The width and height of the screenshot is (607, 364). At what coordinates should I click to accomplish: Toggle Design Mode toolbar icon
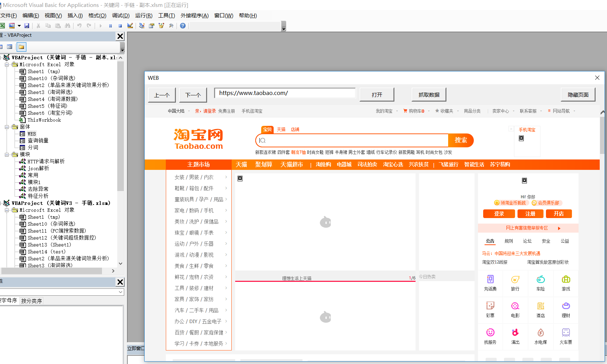130,26
